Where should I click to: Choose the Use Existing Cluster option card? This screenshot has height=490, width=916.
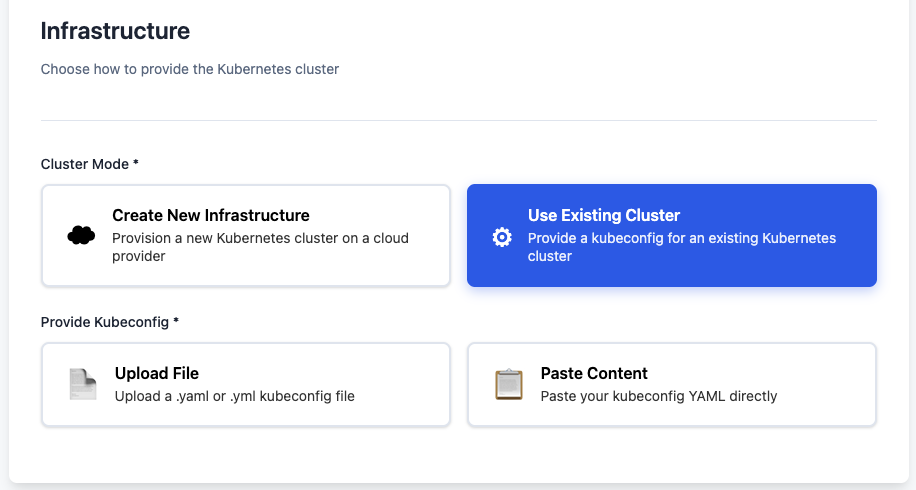click(x=671, y=236)
